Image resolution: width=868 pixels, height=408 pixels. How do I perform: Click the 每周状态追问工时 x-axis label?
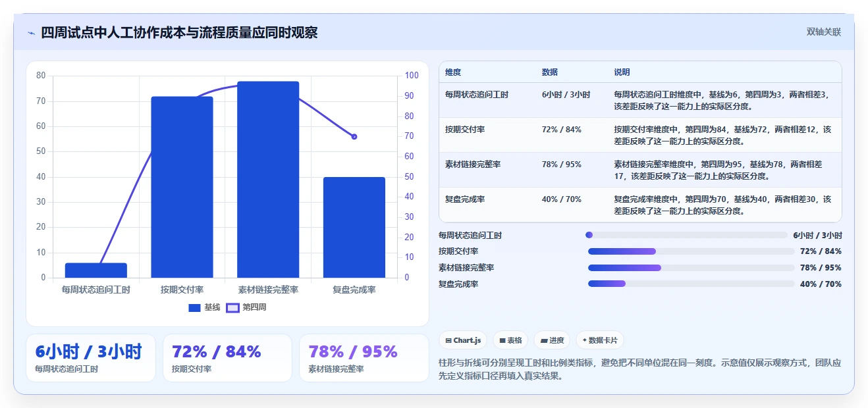(x=96, y=290)
